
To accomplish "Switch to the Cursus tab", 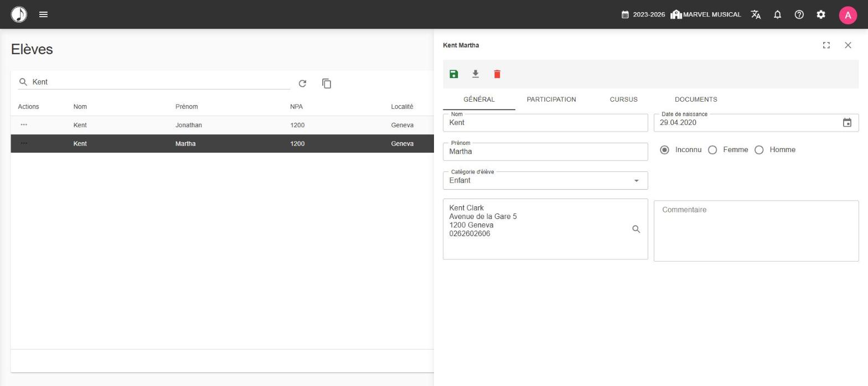I will pos(623,100).
